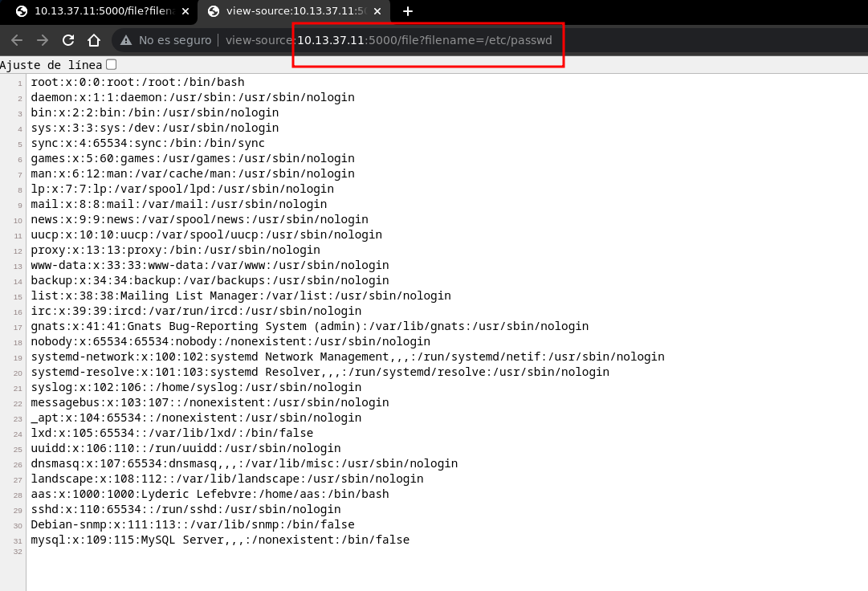Click the 'uuidd:x:106:110' line
Screen dimensions: 868x591
point(185,448)
